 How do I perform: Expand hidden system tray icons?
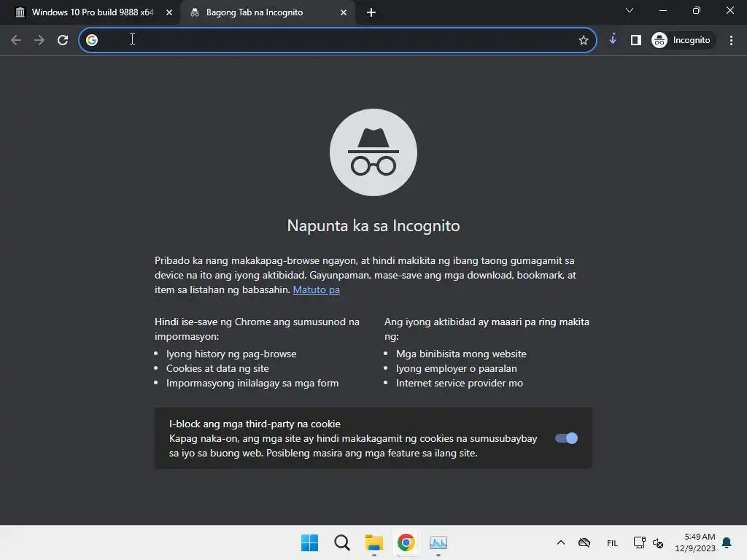click(561, 542)
